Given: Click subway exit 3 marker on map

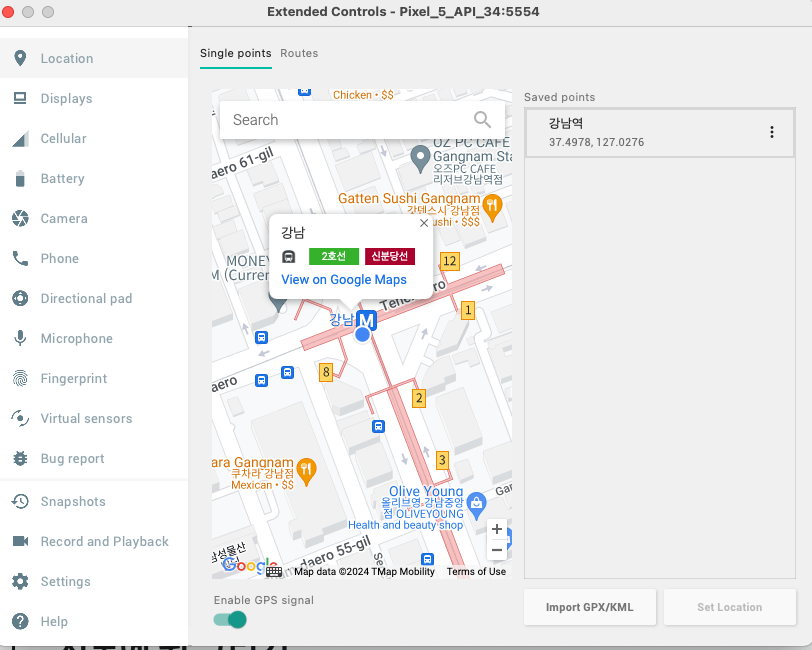Looking at the screenshot, I should pos(442,459).
